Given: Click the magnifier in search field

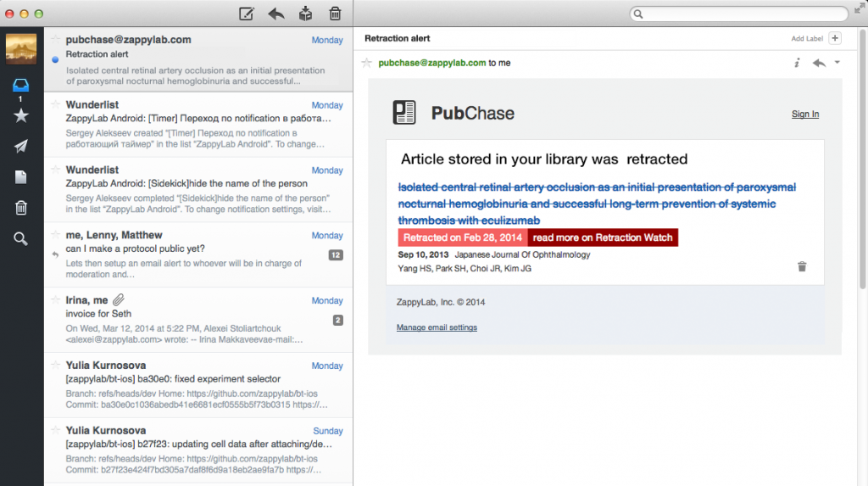Looking at the screenshot, I should coord(638,14).
